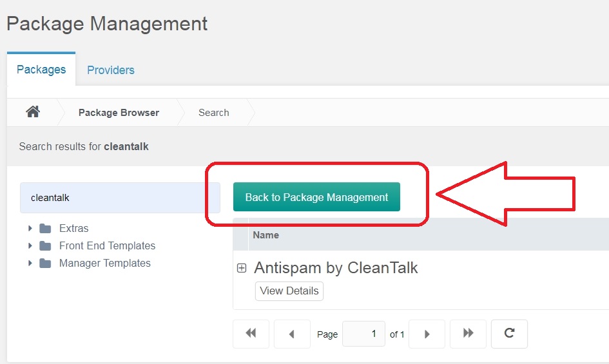Refresh the package results grid
The width and height of the screenshot is (609, 364).
pos(509,334)
